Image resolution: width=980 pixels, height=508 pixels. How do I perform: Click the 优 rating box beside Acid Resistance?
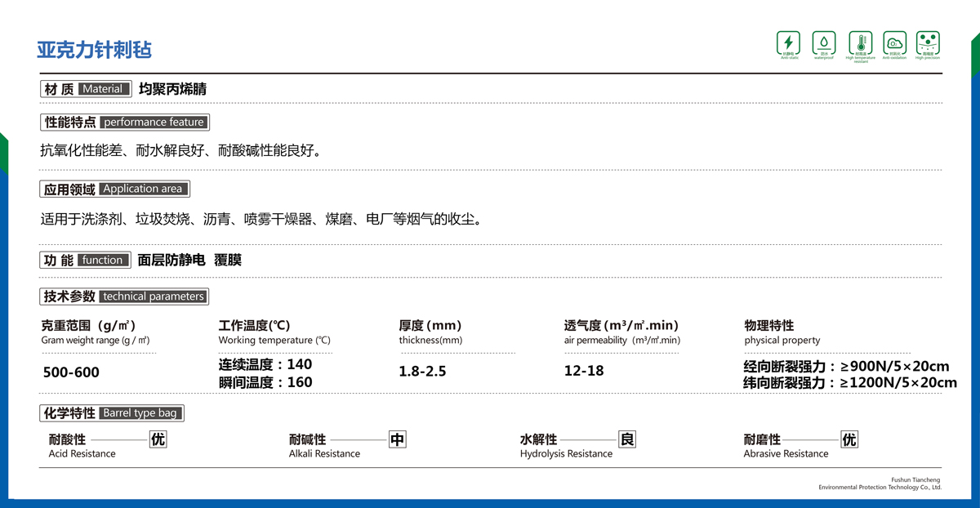click(x=158, y=440)
